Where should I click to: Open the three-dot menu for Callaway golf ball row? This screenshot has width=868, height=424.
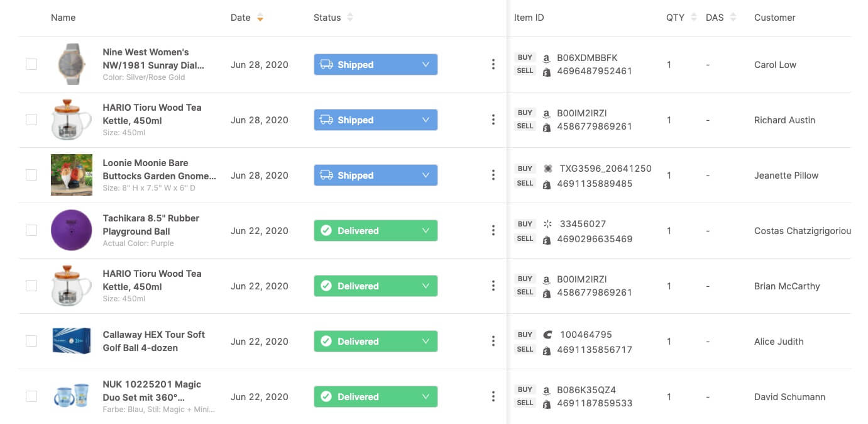(493, 341)
